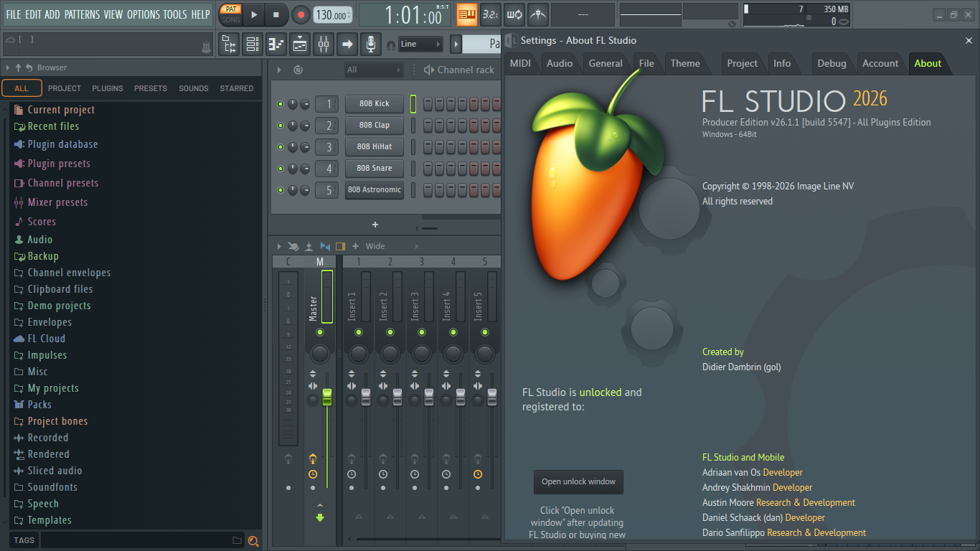Click the microphone recording icon
The image size is (980, 551).
coord(370,44)
